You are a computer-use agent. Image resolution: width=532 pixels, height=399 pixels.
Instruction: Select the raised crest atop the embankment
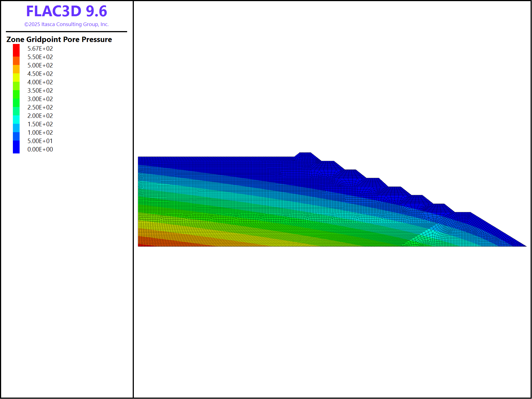[x=305, y=155]
